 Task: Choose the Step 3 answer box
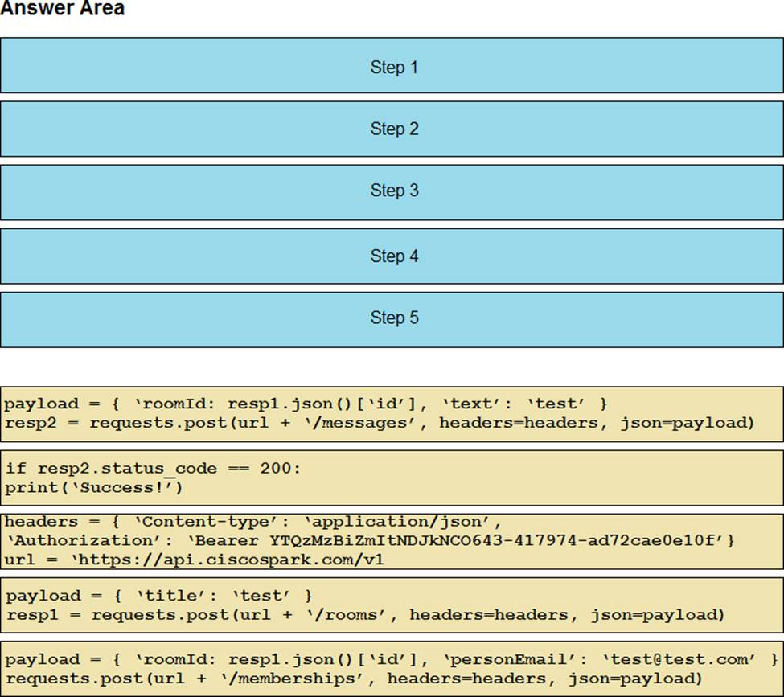coord(392,191)
